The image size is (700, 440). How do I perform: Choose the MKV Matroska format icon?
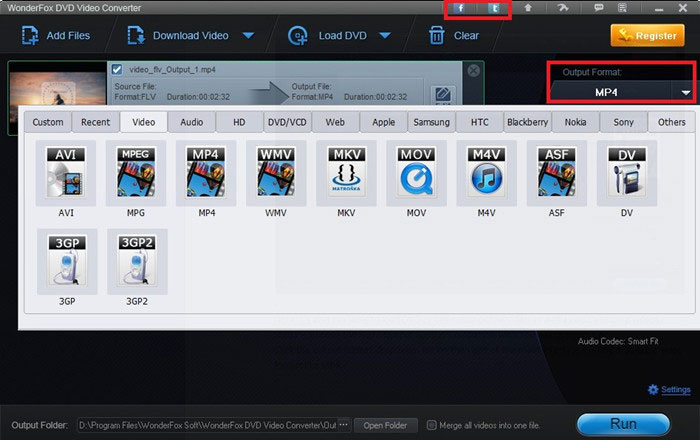346,173
